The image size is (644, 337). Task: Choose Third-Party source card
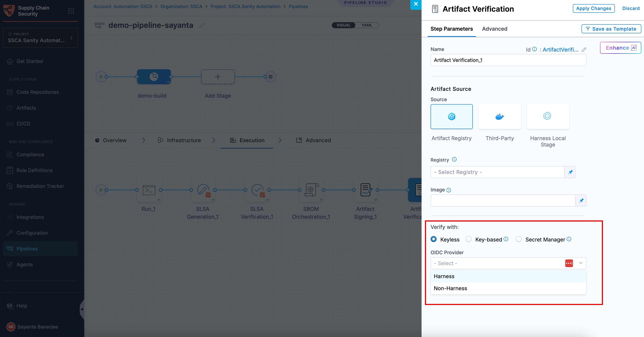pos(499,117)
